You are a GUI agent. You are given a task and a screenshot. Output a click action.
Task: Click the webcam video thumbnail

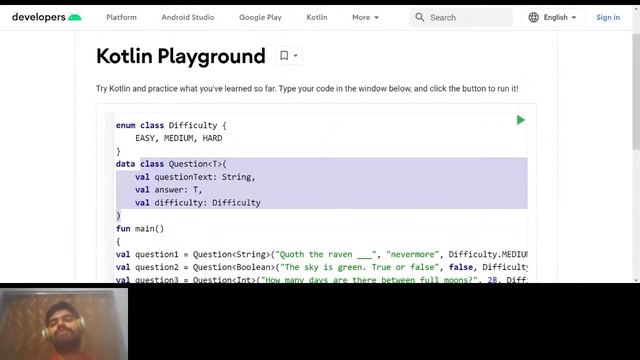point(64,324)
